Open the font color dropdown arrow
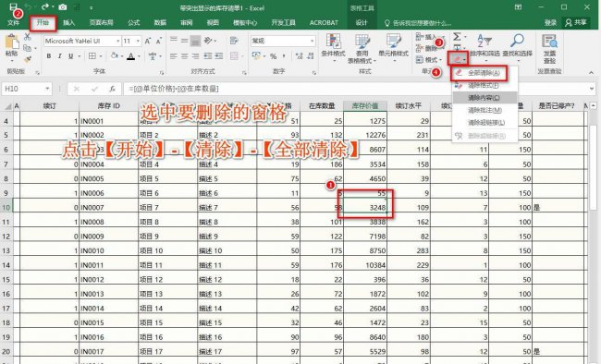This screenshot has width=601, height=364. pyautogui.click(x=139, y=56)
